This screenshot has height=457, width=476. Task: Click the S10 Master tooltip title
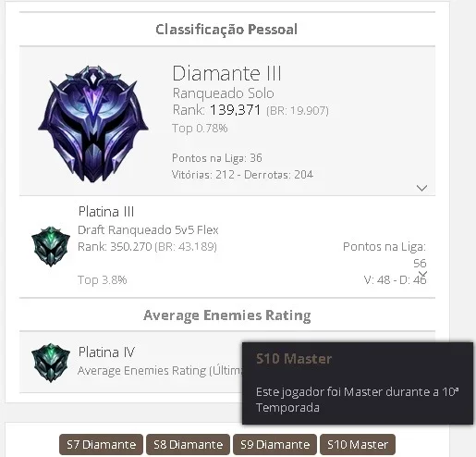[x=294, y=359]
